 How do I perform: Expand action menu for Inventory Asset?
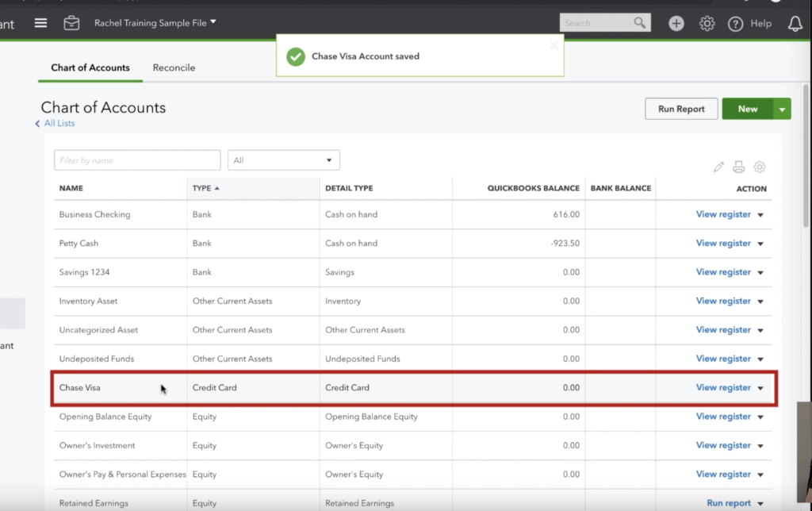point(760,301)
